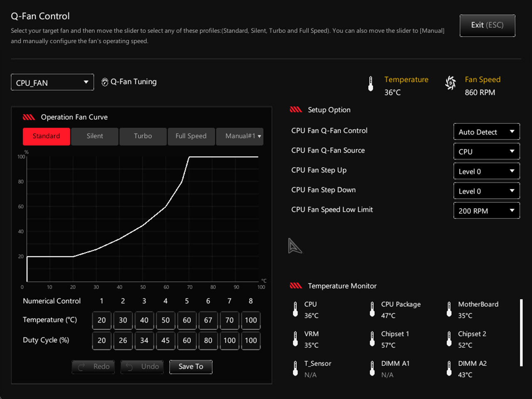The image size is (532, 399).
Task: Click the VRM thermometer icon
Action: (295, 339)
